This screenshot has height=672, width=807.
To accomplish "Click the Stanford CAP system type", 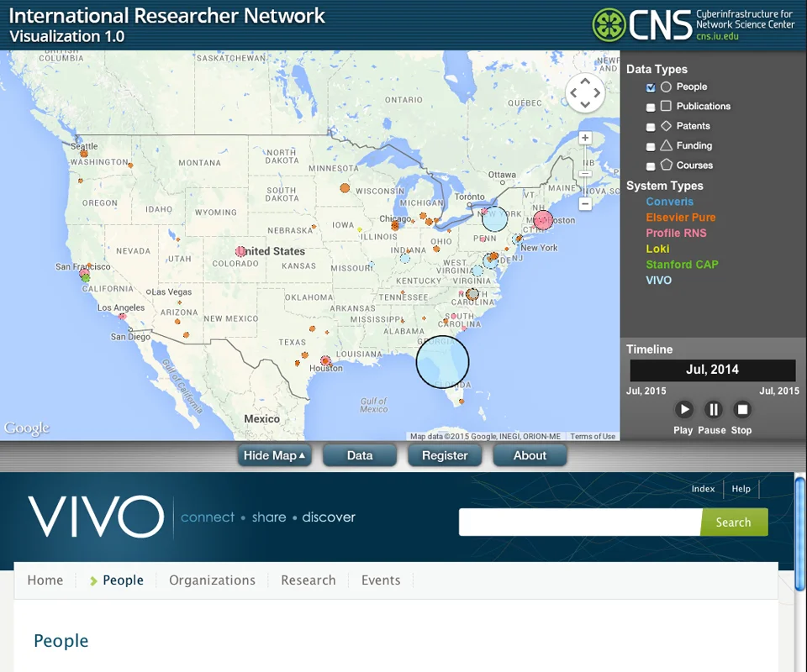I will tap(682, 265).
